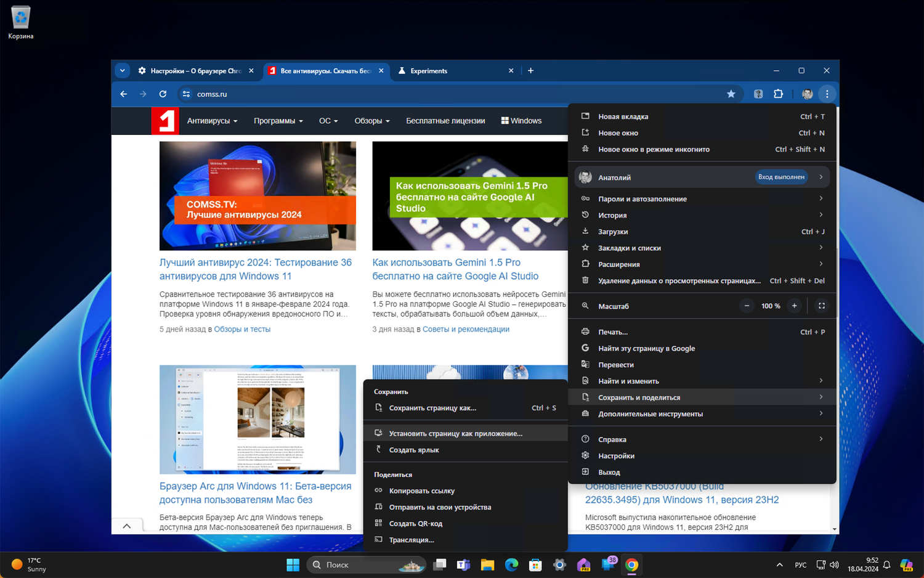
Task: Open the Recycle Bin (Корзина) desktop icon
Action: (21, 23)
